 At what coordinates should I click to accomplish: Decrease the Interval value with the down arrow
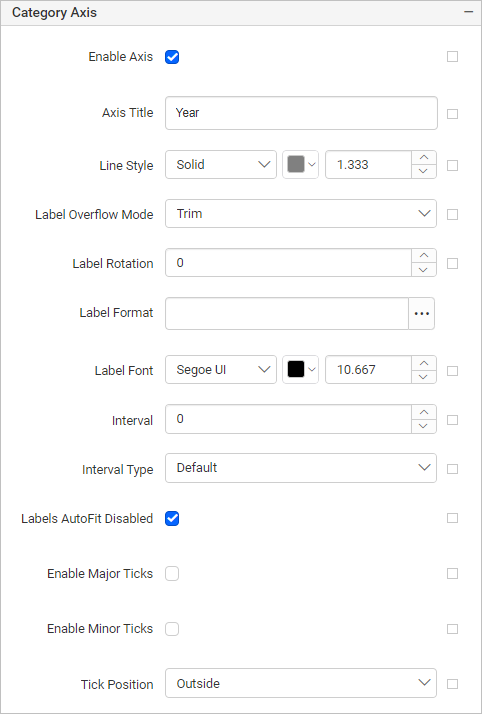(424, 426)
